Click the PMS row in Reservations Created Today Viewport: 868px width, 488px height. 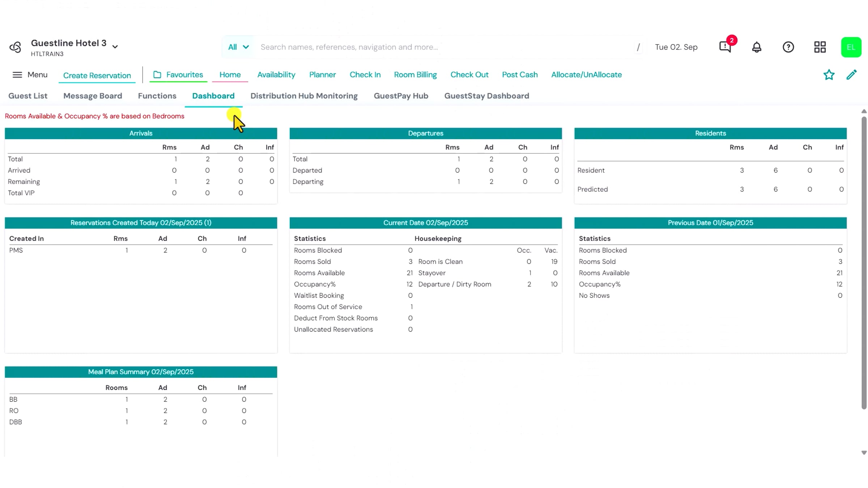click(x=141, y=250)
